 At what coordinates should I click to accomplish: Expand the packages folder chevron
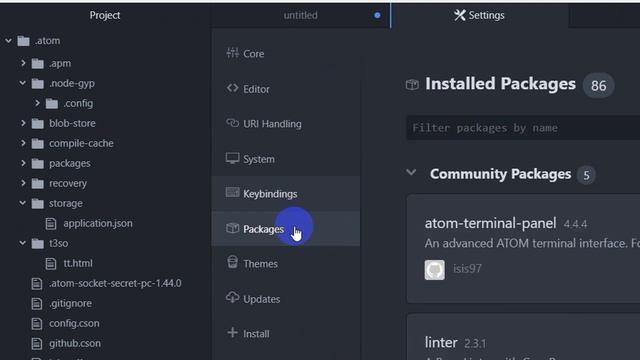click(x=23, y=163)
